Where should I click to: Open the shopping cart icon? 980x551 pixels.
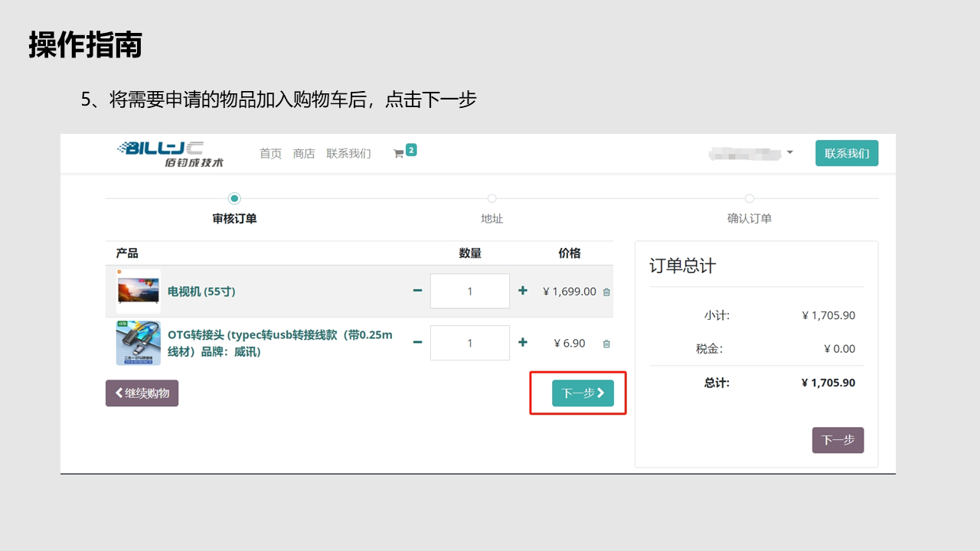399,153
